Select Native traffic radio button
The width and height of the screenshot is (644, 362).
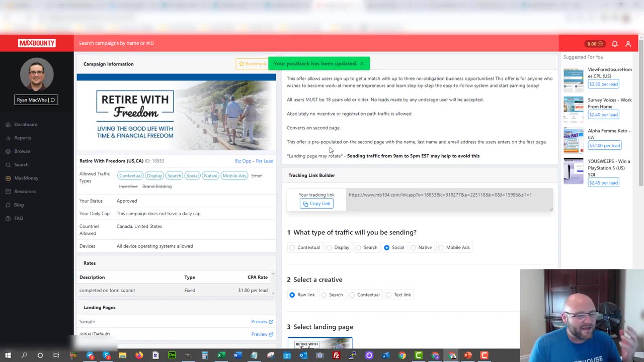click(x=413, y=247)
